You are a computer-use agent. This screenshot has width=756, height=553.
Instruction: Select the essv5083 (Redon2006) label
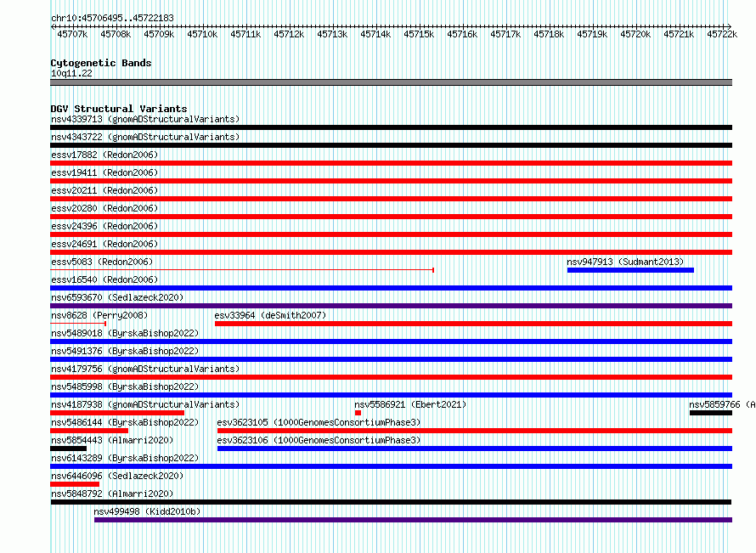pos(102,262)
